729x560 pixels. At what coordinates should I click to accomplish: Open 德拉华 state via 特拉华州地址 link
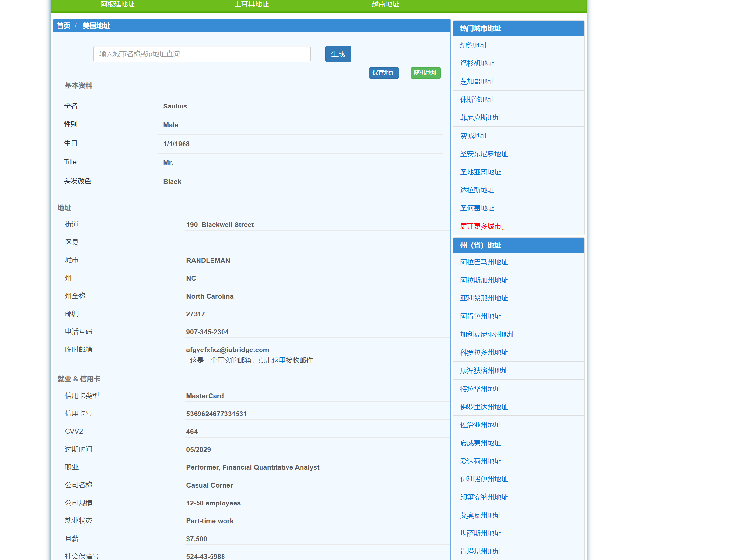click(480, 389)
